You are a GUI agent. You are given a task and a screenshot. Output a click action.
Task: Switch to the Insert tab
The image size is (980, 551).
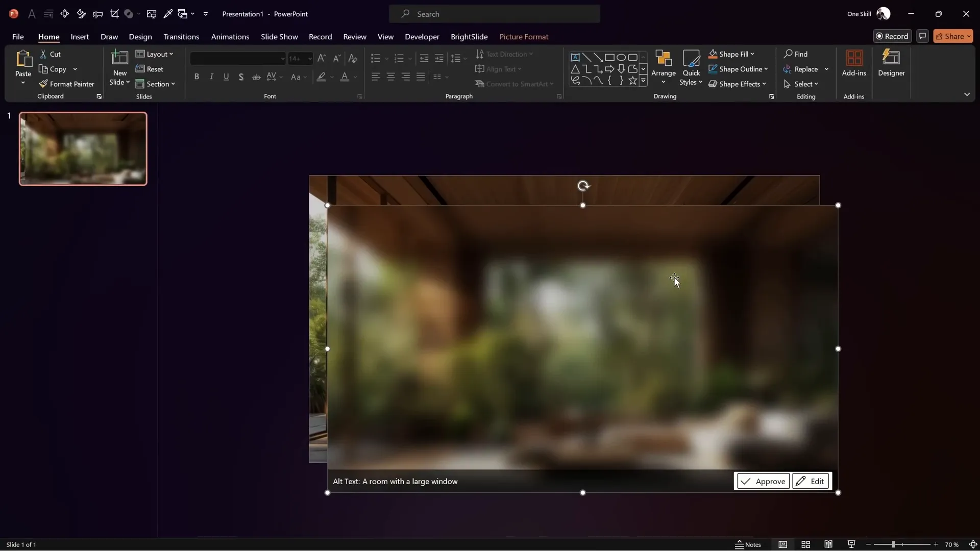click(x=80, y=37)
